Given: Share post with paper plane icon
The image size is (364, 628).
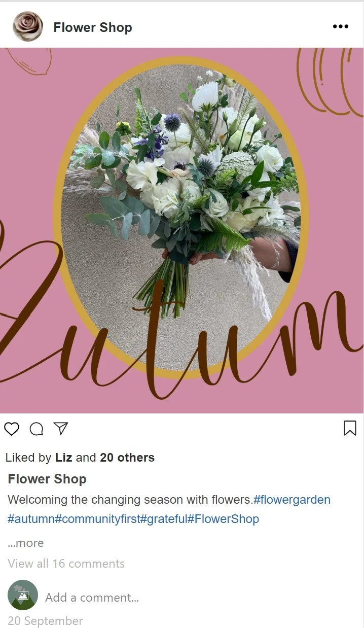Looking at the screenshot, I should [61, 429].
